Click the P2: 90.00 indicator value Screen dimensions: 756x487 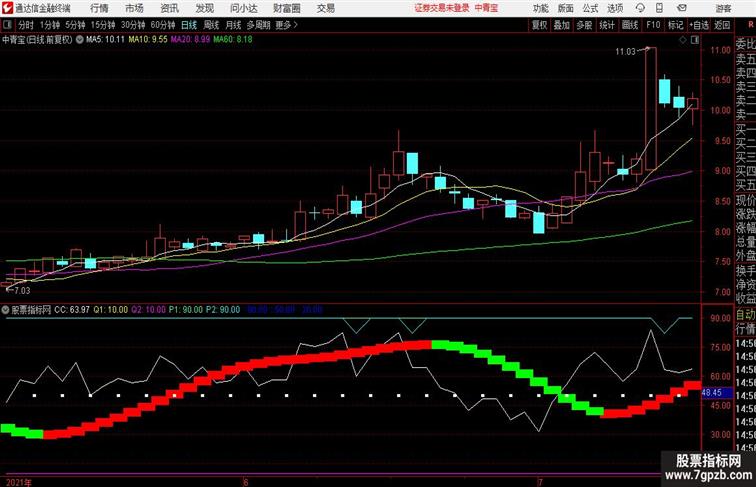click(x=223, y=310)
